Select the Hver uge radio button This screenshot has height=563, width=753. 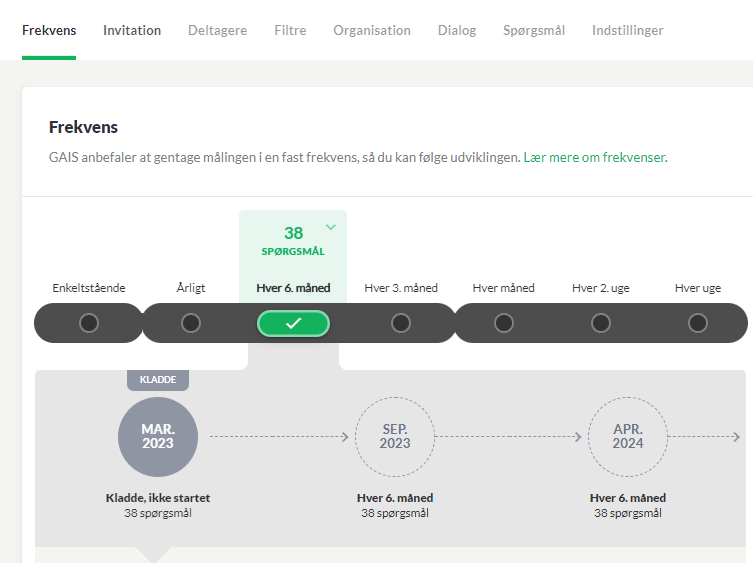pos(698,323)
